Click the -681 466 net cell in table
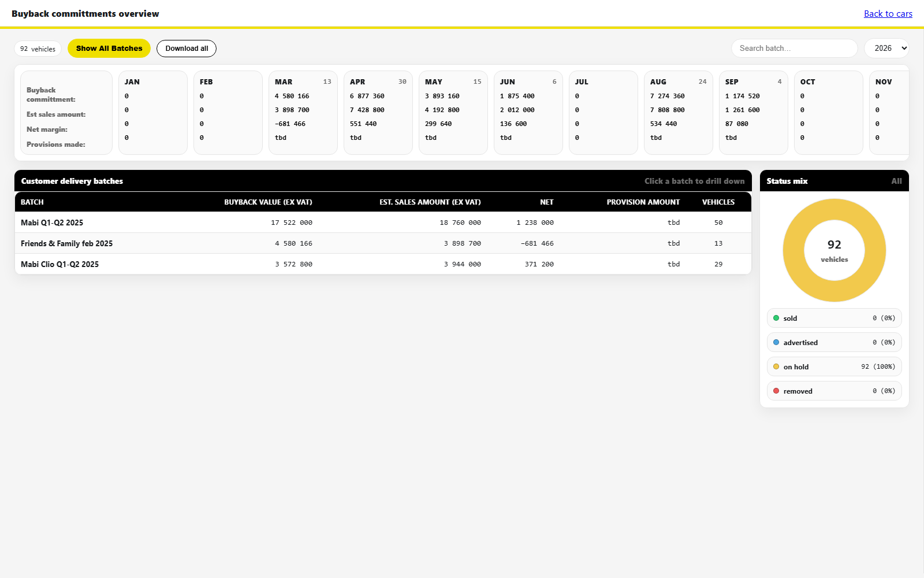 click(x=537, y=243)
